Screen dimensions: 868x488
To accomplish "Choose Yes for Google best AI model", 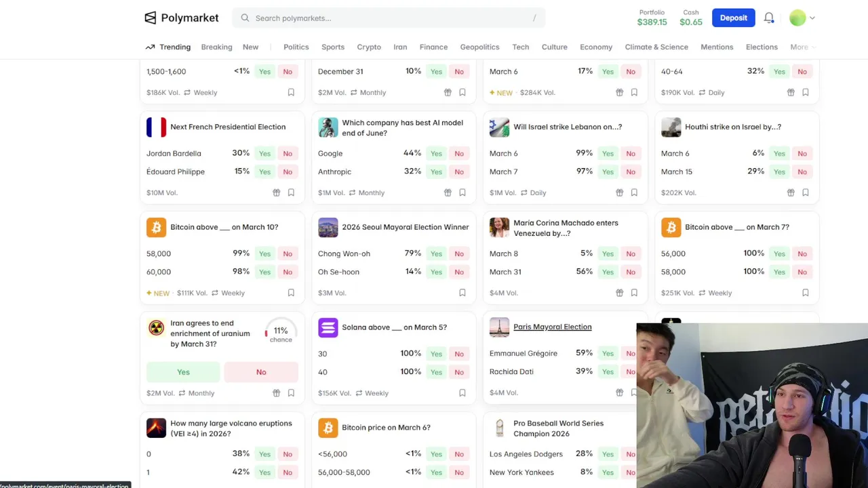I will [436, 153].
